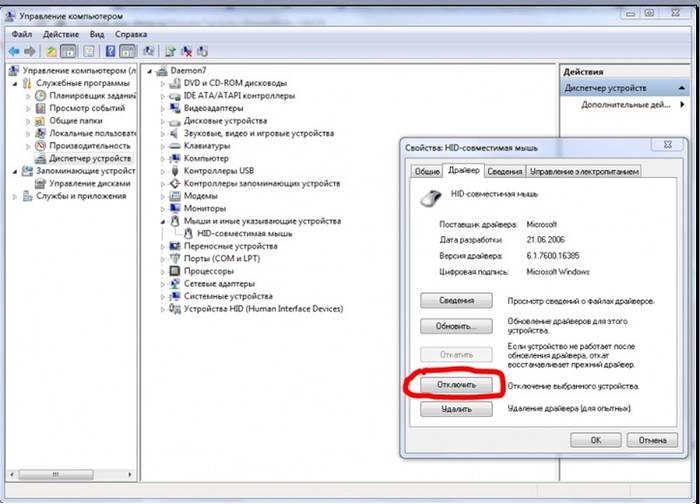Click the Update driver software toolbar icon
This screenshot has height=504, width=700.
tap(170, 50)
